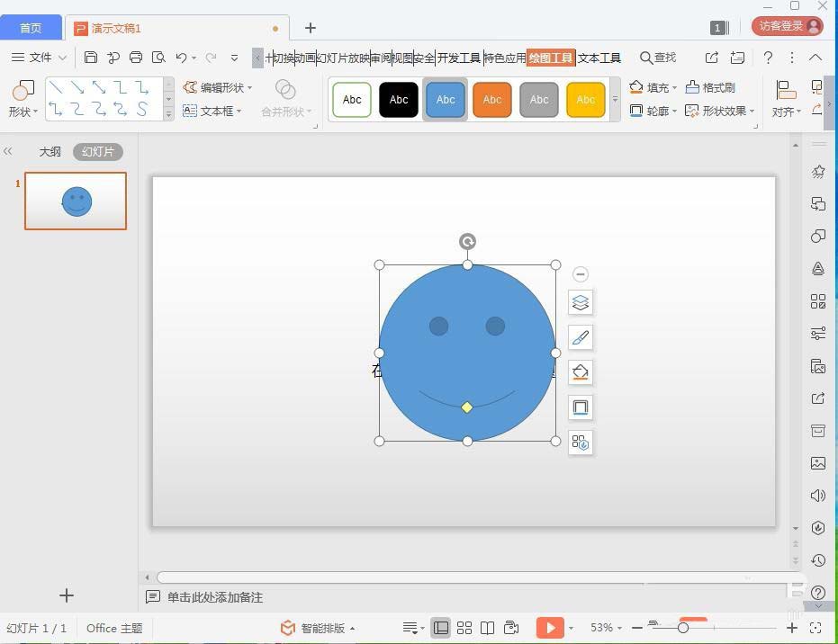The width and height of the screenshot is (838, 644).
Task: Toggle normal view button in status bar
Action: (x=441, y=628)
